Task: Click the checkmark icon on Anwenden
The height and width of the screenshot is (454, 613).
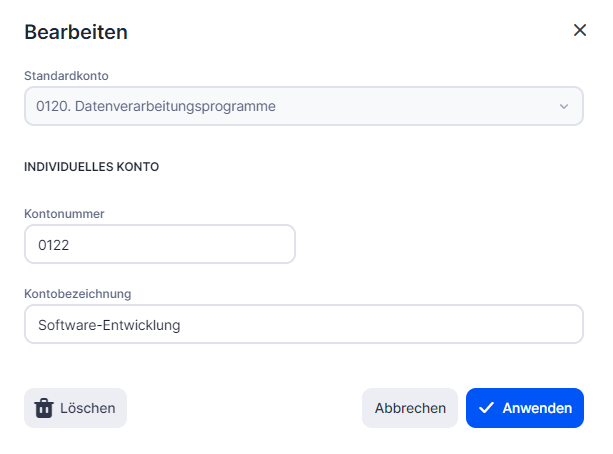Action: (x=486, y=408)
